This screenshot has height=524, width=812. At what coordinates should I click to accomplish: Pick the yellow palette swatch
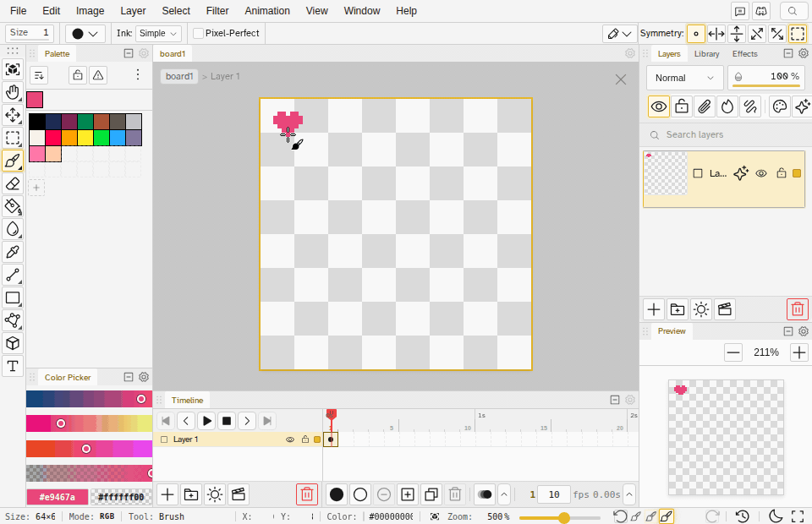pyautogui.click(x=85, y=138)
